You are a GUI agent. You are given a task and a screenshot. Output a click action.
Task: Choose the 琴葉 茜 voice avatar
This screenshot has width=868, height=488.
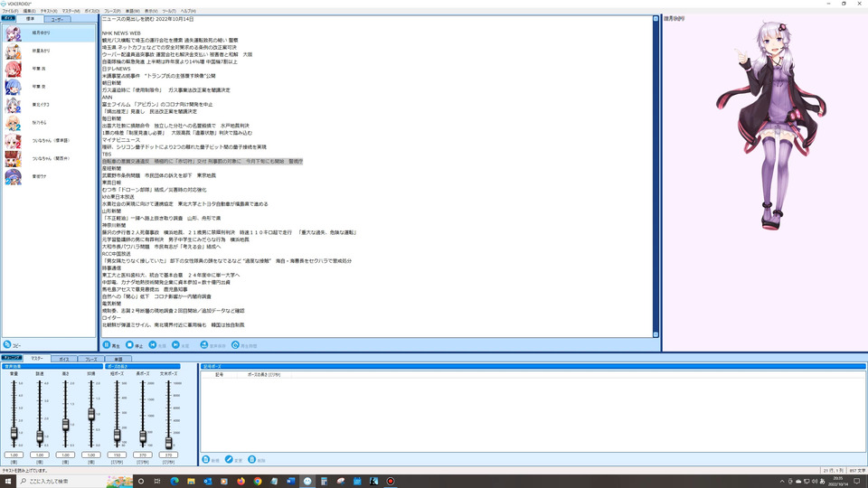[x=13, y=70]
